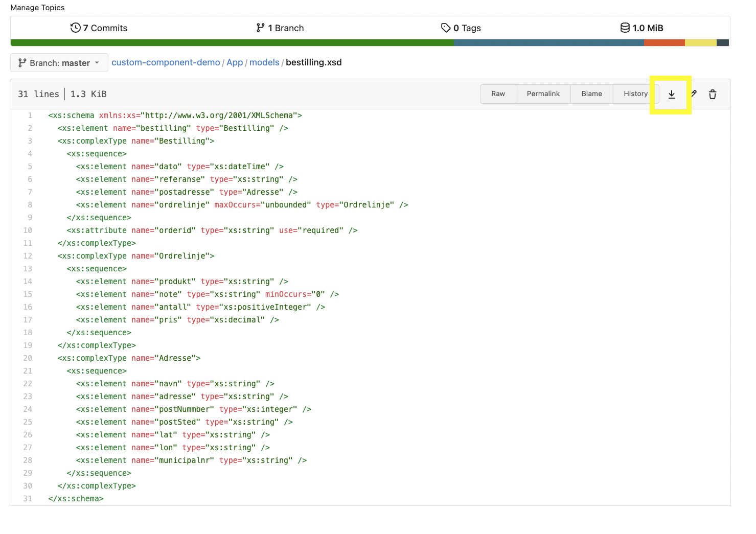Open the file History
Viewport: 756px width, 534px height.
click(635, 94)
